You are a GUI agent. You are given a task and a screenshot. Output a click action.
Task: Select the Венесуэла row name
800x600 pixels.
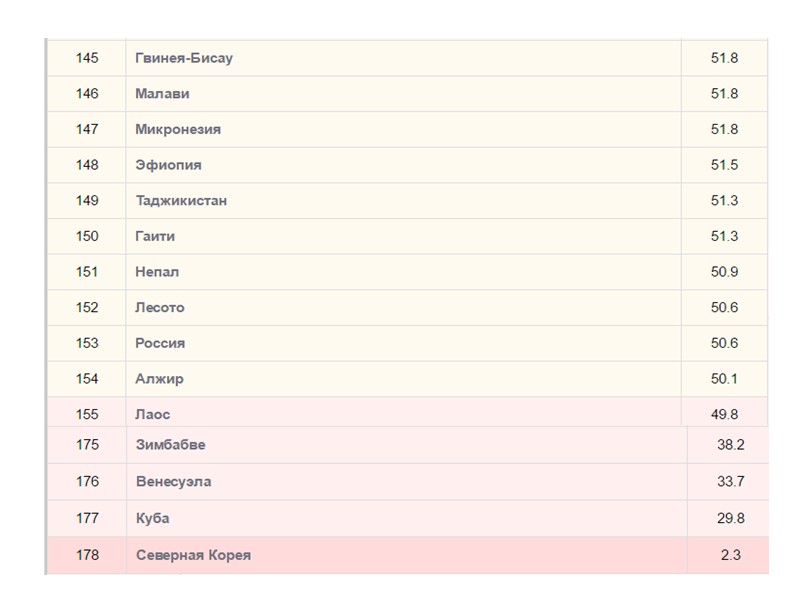tap(173, 482)
